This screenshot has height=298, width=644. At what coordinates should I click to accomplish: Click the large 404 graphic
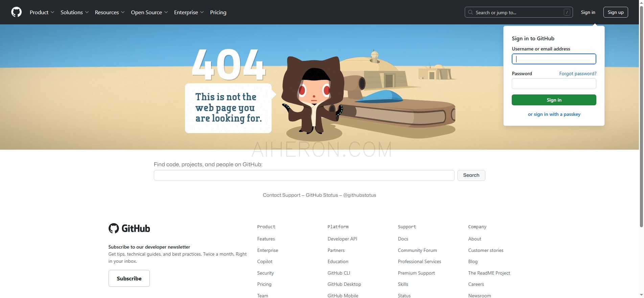(x=229, y=64)
